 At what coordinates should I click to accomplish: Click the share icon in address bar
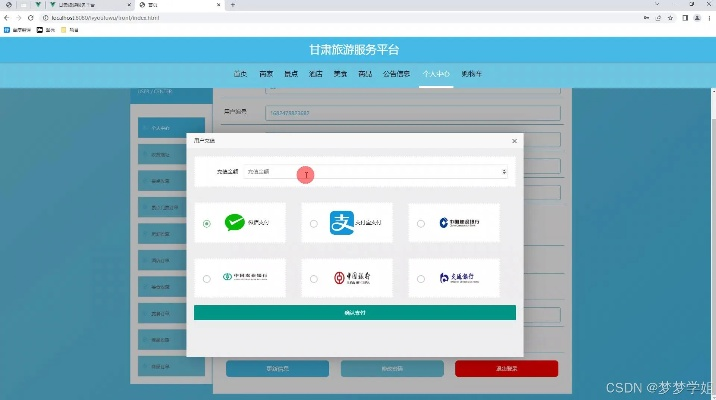point(658,18)
